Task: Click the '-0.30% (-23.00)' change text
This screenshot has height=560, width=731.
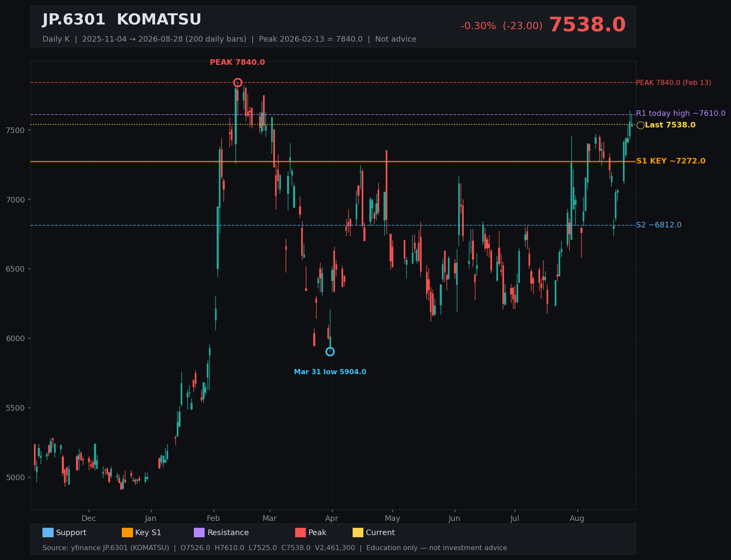Action: pyautogui.click(x=501, y=26)
